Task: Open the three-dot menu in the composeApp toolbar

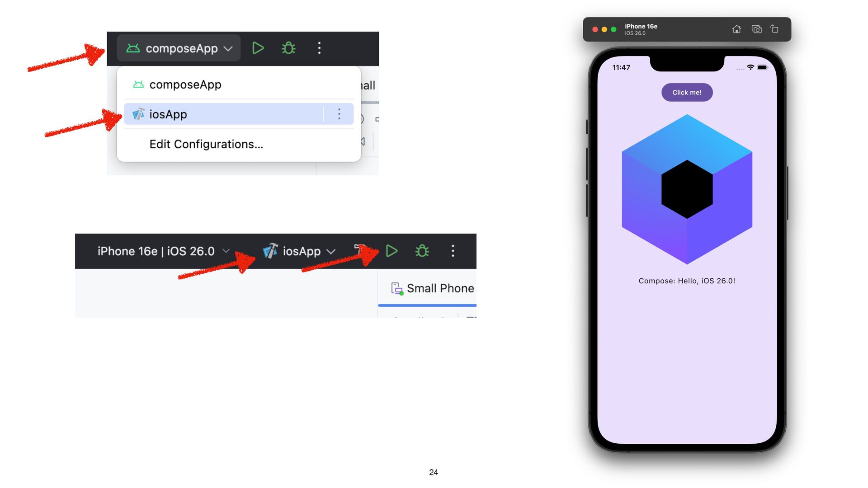Action: (x=319, y=48)
